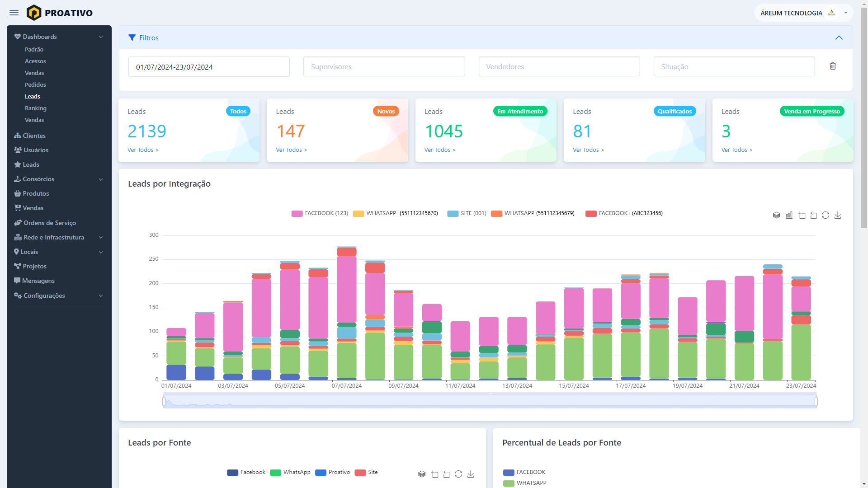Open Projetos from the sidebar

pyautogui.click(x=30, y=266)
